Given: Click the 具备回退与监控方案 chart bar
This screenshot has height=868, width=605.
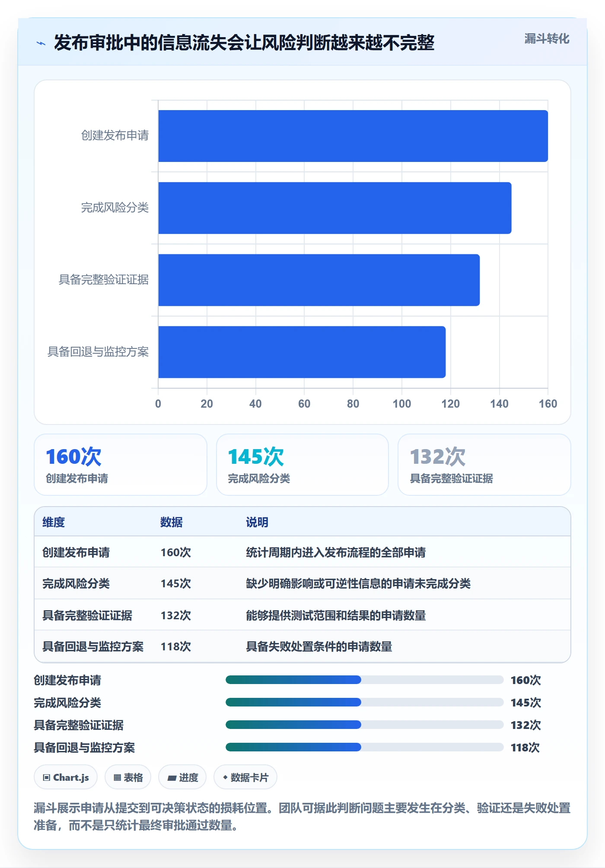Looking at the screenshot, I should click(302, 352).
